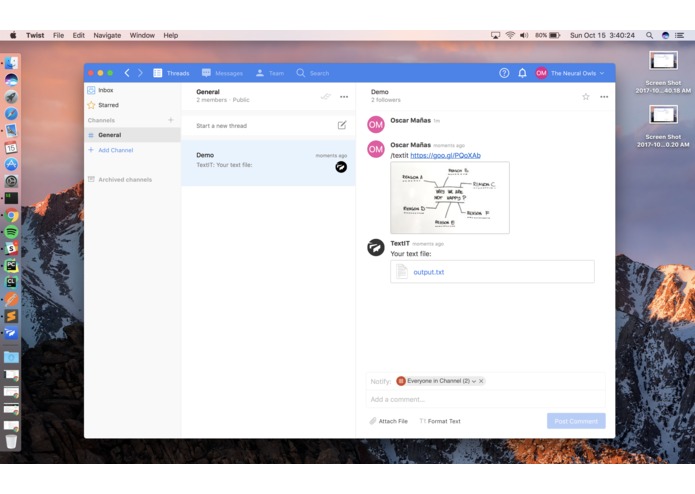Screen dimensions: 695x494
Task: Open the Edit menu
Action: pos(78,35)
